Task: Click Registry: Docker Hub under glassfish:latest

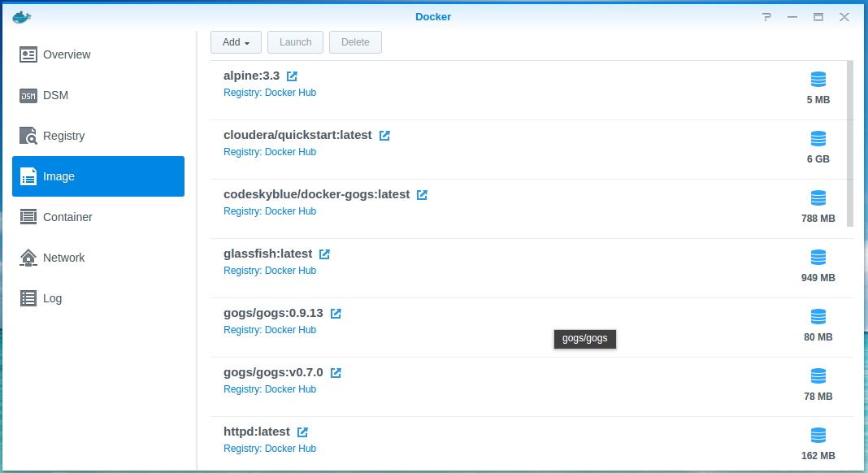Action: pyautogui.click(x=270, y=271)
